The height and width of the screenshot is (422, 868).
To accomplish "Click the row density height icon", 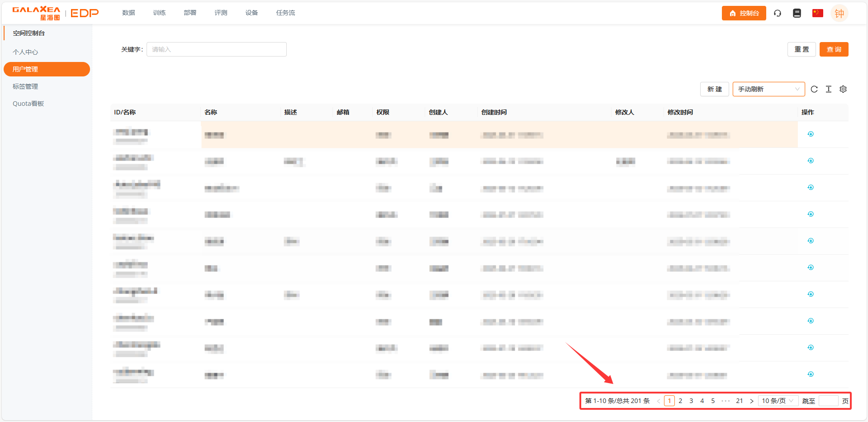I will click(x=829, y=89).
